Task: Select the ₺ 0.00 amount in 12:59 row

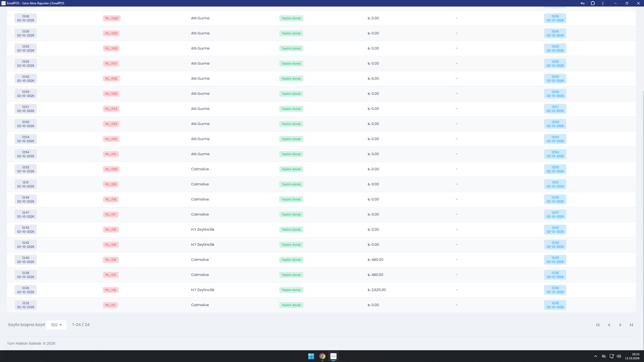Action: (x=374, y=94)
